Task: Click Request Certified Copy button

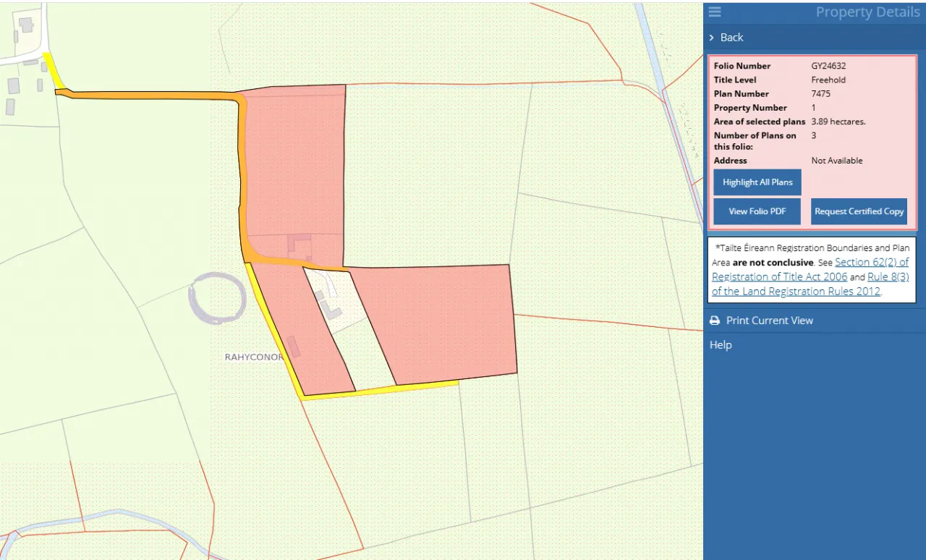Action: (x=859, y=211)
